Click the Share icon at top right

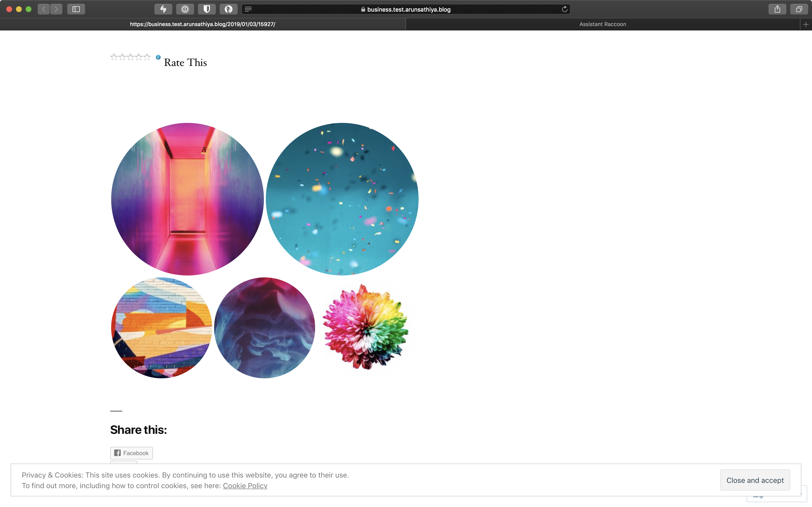pos(777,9)
